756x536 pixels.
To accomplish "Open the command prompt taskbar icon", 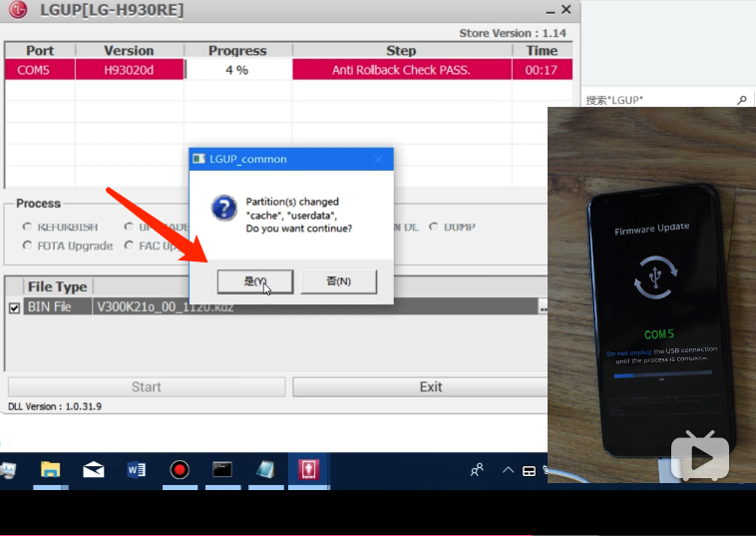I will click(x=222, y=470).
